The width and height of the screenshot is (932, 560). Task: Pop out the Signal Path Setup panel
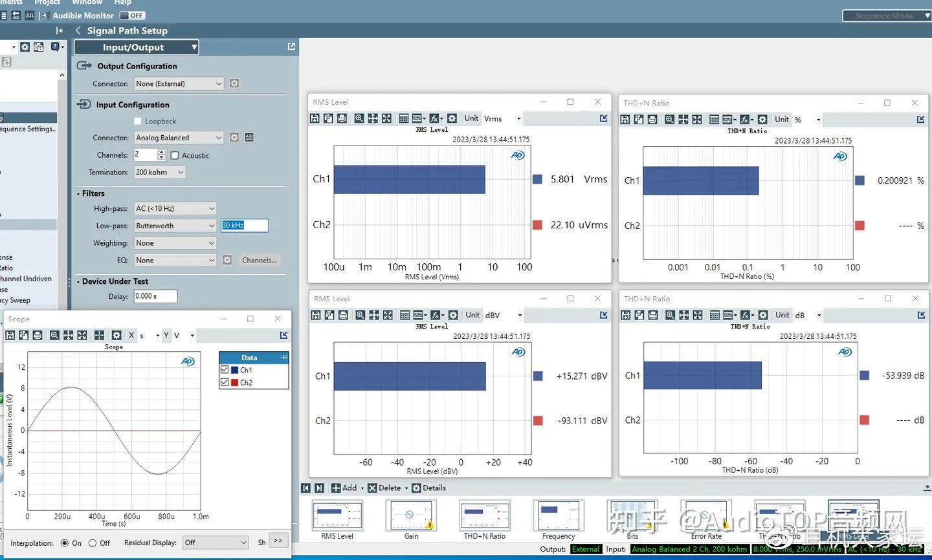point(291,47)
